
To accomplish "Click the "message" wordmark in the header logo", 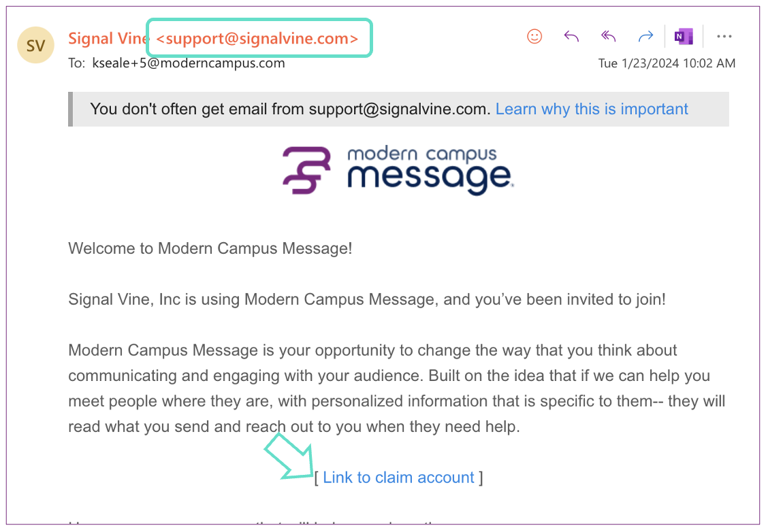I will pos(430,178).
